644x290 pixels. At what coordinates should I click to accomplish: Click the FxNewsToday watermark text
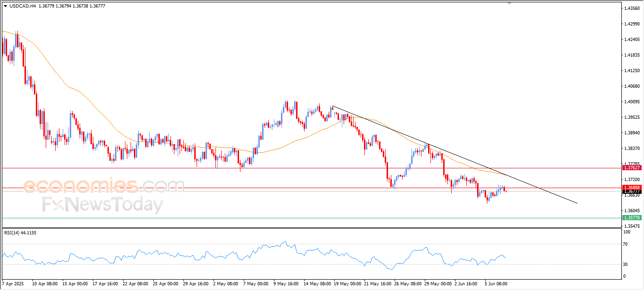pyautogui.click(x=102, y=205)
